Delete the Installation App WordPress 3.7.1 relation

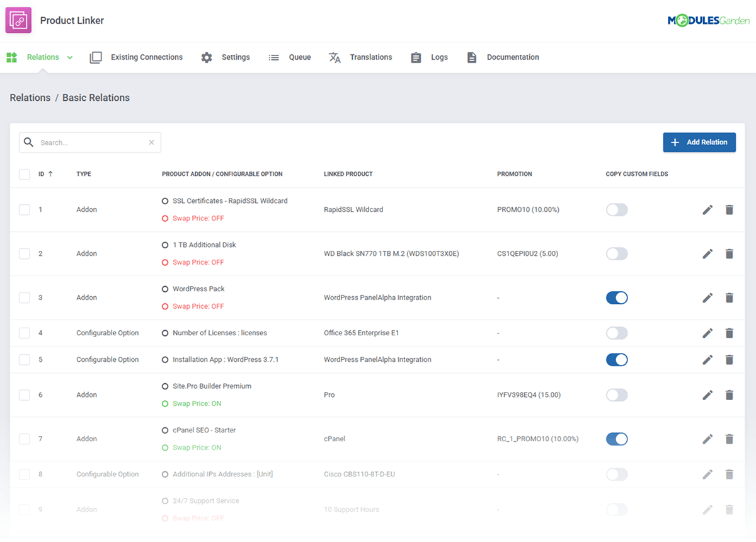coord(729,360)
